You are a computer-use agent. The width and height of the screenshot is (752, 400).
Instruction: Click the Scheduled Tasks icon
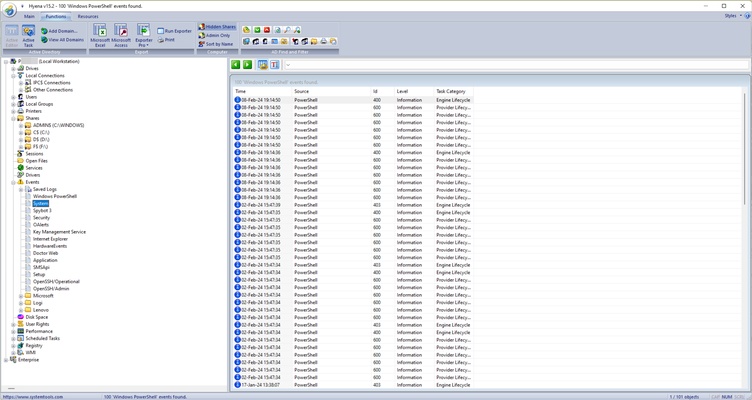pyautogui.click(x=21, y=339)
